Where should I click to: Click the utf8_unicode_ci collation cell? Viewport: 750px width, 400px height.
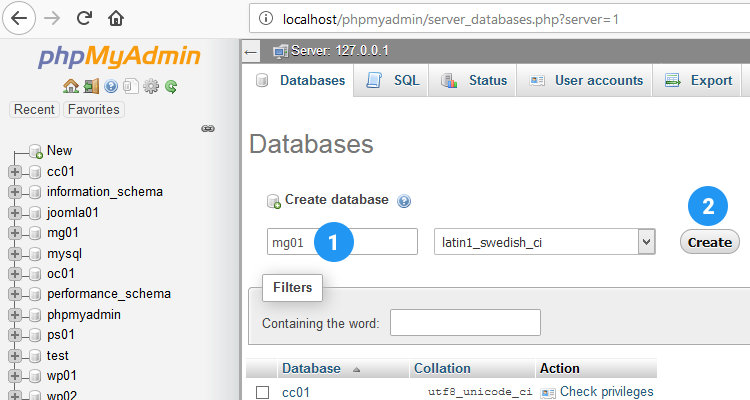click(480, 392)
